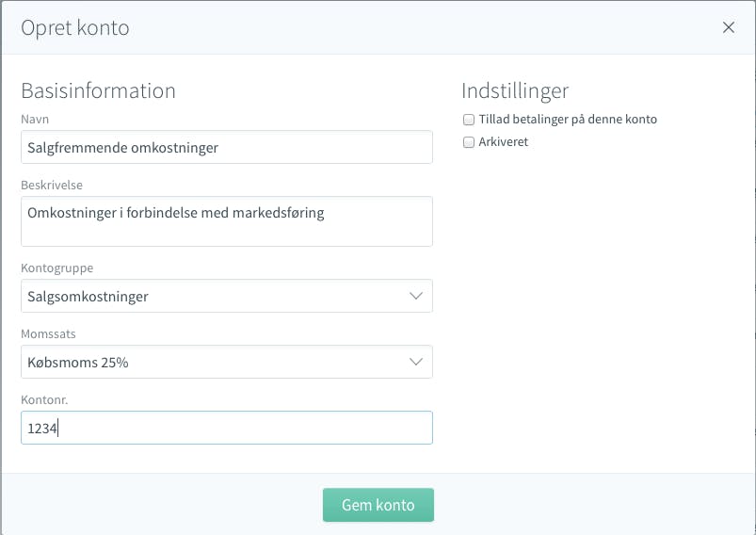The height and width of the screenshot is (535, 756).
Task: Click the Indstillinger section heading
Action: 515,91
